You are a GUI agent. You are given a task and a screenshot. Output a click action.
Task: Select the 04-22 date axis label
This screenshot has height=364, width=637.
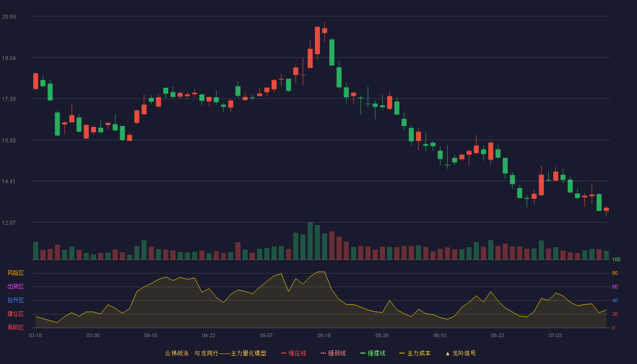208,335
